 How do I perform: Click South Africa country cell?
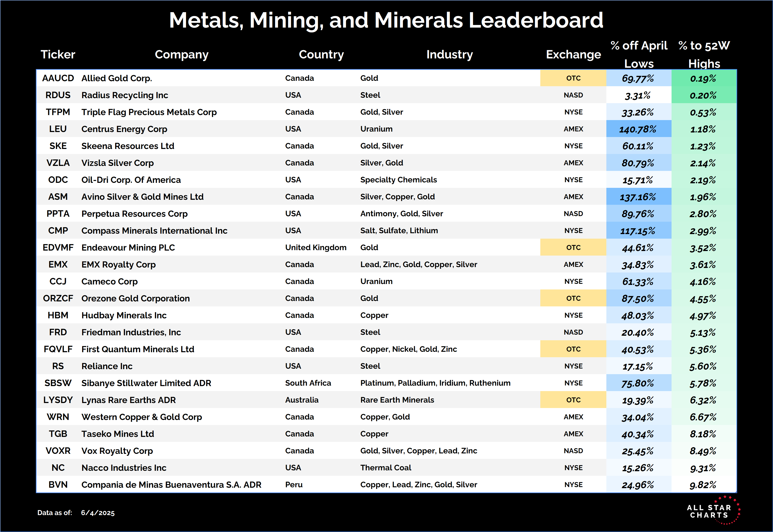click(308, 383)
